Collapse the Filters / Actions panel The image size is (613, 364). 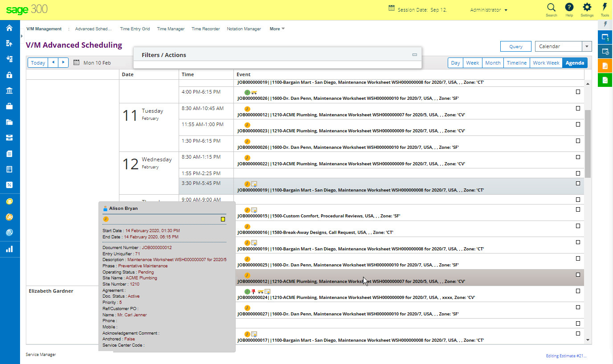pos(414,55)
